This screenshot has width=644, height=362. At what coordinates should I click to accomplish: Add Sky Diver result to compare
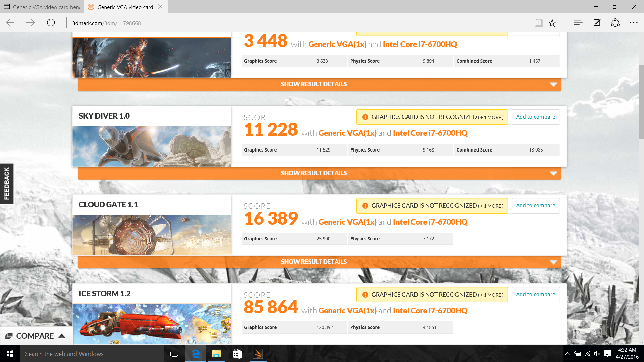(536, 117)
